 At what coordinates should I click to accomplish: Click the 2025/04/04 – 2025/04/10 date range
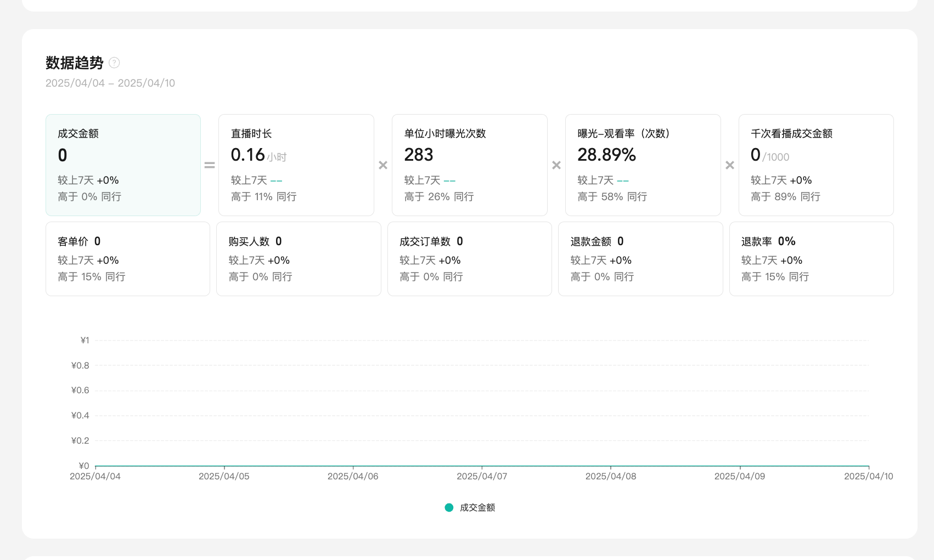click(110, 83)
